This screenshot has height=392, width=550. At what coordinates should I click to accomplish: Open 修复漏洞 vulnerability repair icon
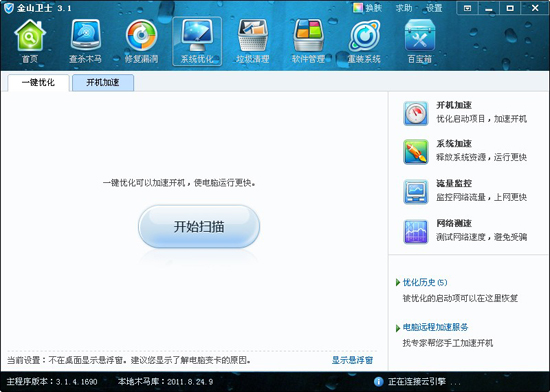pos(141,35)
